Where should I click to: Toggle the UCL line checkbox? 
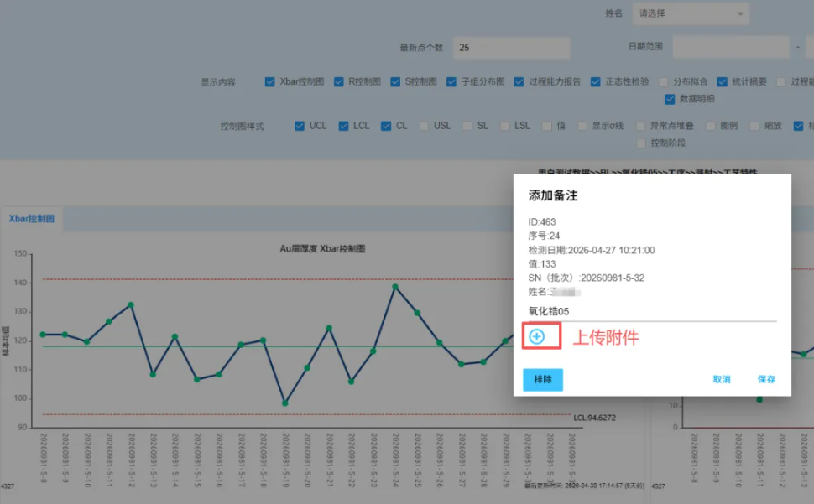click(x=299, y=126)
